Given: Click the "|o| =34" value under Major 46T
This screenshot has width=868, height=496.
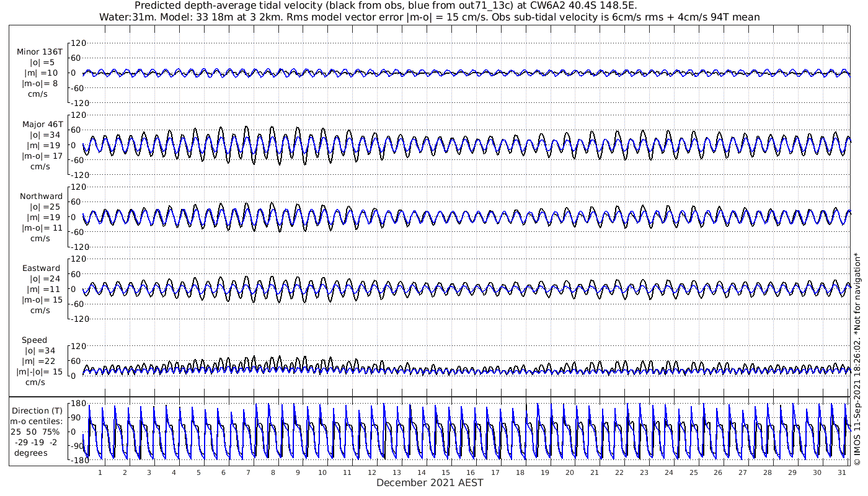Looking at the screenshot, I should click(45, 135).
